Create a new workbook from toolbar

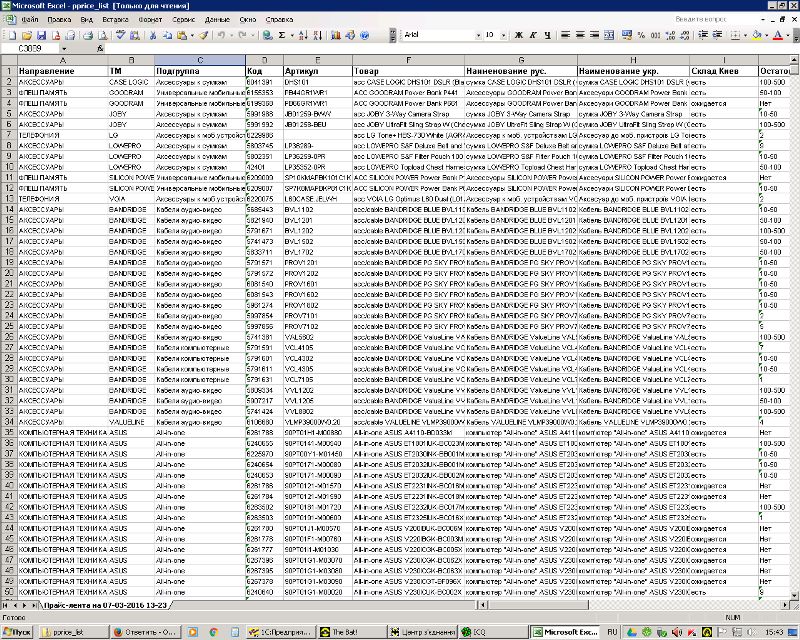click(12, 35)
